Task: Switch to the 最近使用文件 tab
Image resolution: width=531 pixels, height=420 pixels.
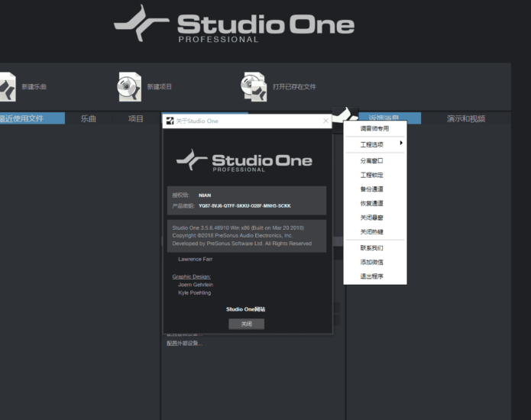Action: (32, 118)
